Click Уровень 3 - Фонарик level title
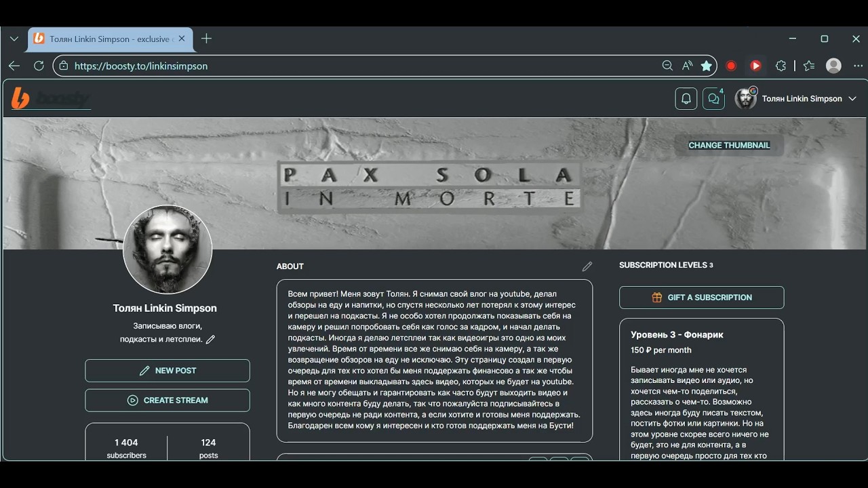The height and width of the screenshot is (488, 868). (677, 335)
